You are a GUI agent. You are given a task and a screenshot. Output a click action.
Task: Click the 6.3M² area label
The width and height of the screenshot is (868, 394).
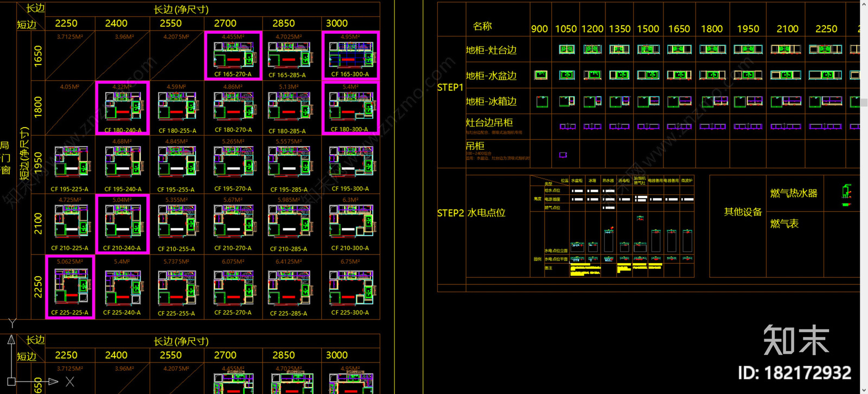coord(350,200)
